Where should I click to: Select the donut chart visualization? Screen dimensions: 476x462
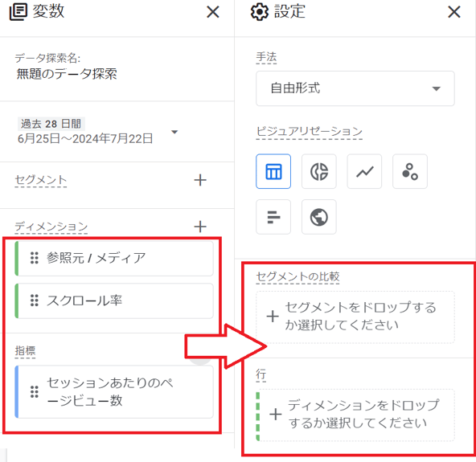(x=318, y=171)
